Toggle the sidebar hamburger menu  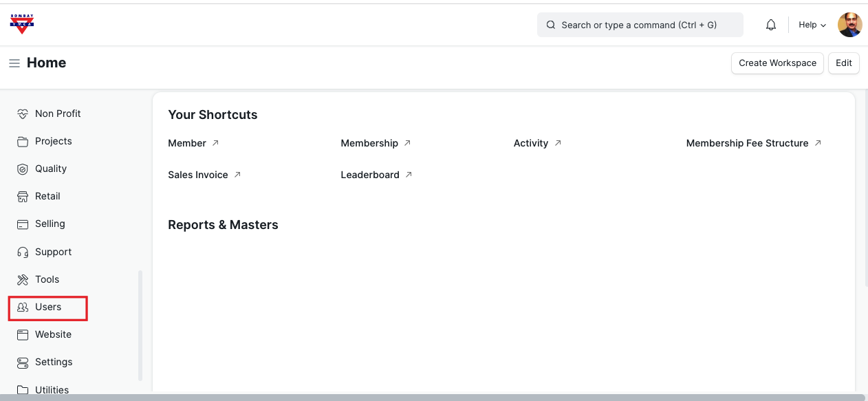(14, 63)
